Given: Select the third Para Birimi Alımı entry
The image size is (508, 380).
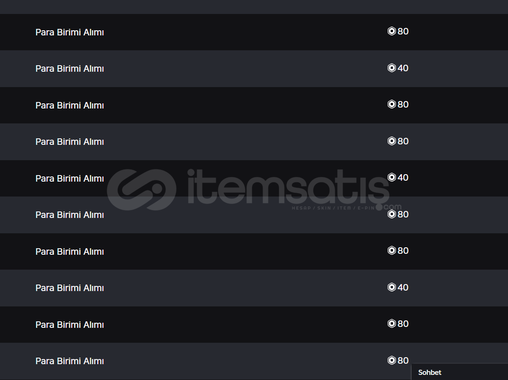Looking at the screenshot, I should [70, 105].
